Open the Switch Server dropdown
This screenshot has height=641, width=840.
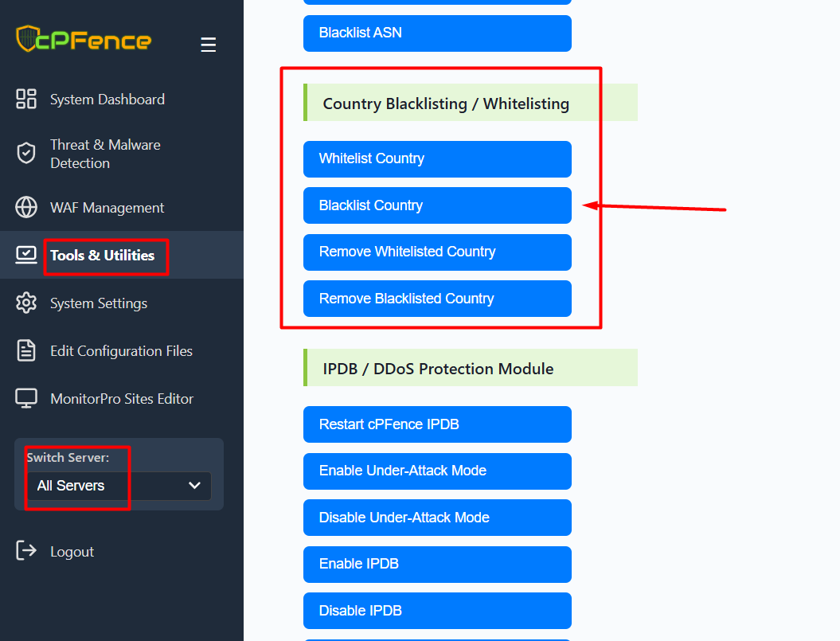118,486
